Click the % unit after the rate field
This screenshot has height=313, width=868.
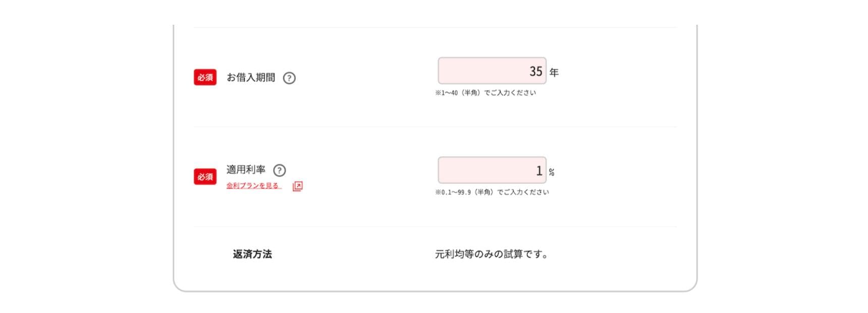(x=552, y=173)
